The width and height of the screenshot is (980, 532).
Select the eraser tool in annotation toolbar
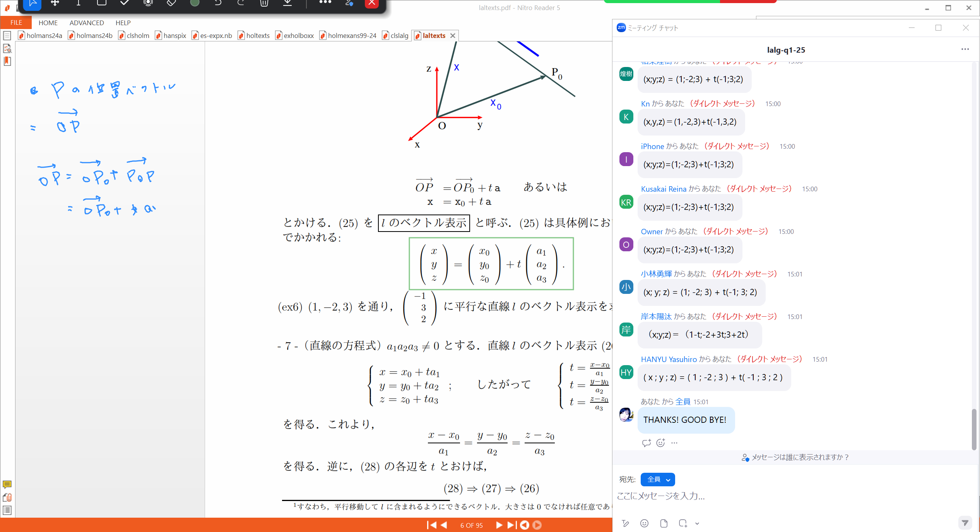point(171,3)
